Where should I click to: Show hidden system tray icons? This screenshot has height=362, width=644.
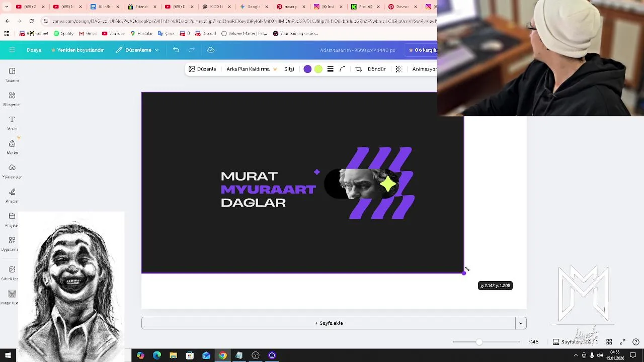pos(576,355)
